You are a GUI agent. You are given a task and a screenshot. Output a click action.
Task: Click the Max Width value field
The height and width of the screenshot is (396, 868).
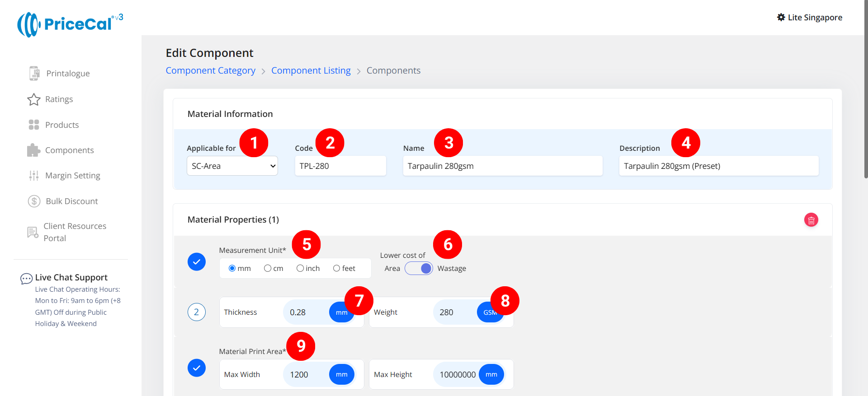pos(306,374)
